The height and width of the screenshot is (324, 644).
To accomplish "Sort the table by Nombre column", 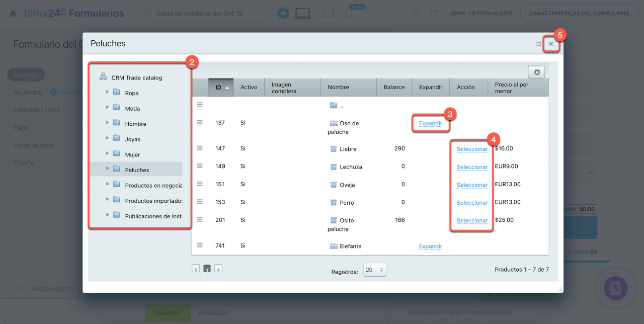I will tap(338, 88).
